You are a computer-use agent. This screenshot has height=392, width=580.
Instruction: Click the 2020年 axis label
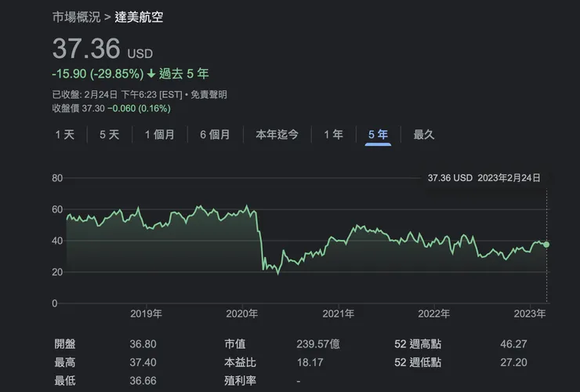click(242, 314)
